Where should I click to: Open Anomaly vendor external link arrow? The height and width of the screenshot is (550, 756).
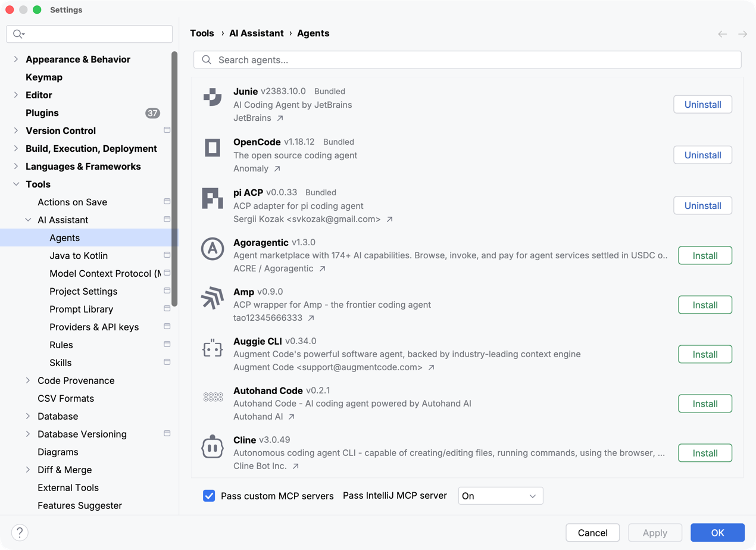pos(277,168)
